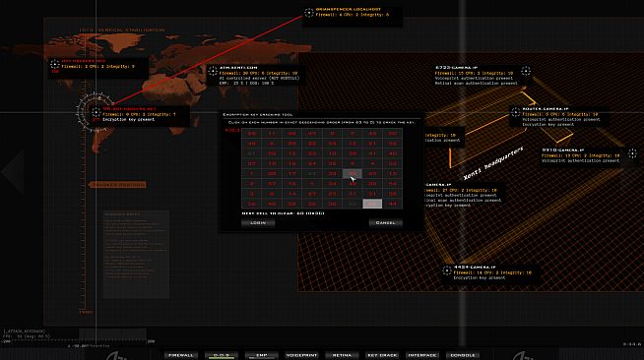
Task: Select the 9910-camera.ip node crosshair icon
Action: pyautogui.click(x=632, y=153)
